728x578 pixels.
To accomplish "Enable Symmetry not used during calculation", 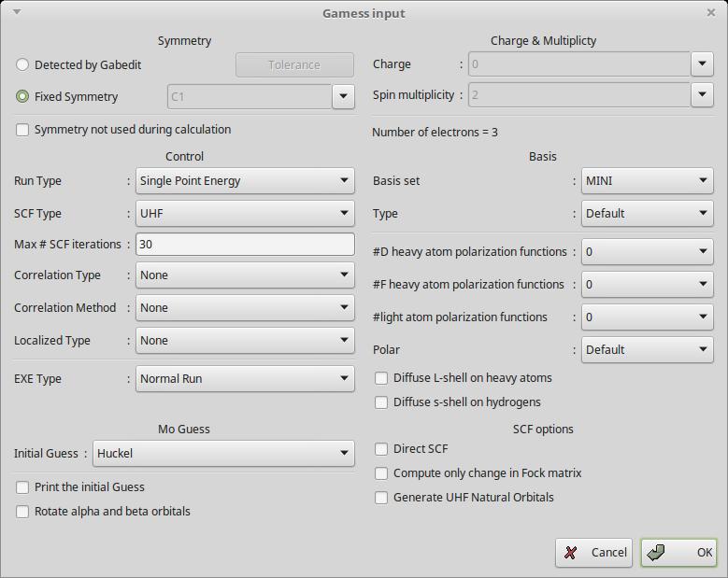I will [23, 130].
